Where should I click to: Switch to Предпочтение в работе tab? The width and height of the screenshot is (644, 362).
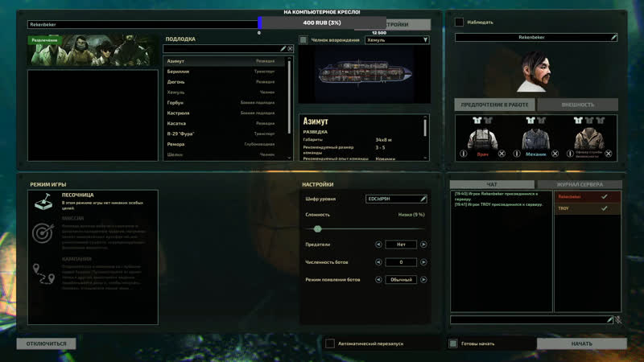[x=494, y=105]
